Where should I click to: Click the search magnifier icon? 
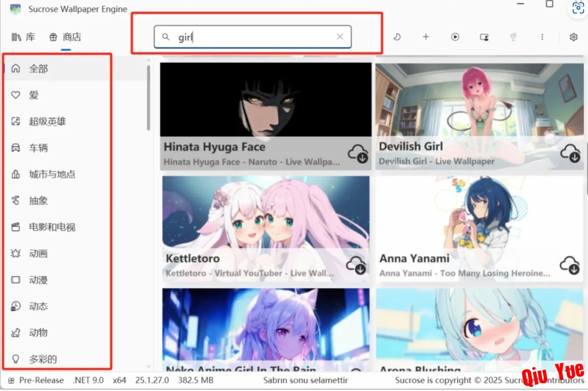[x=166, y=37]
